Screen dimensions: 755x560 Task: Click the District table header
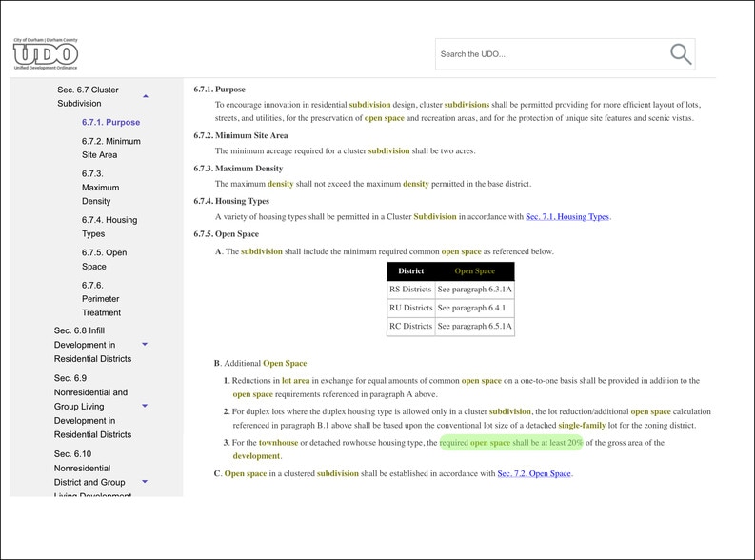[410, 271]
